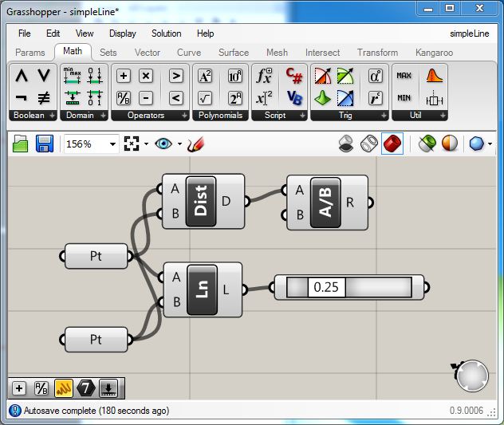The image size is (504, 425).
Task: Open named views dropdown arrow
Action: (x=179, y=144)
